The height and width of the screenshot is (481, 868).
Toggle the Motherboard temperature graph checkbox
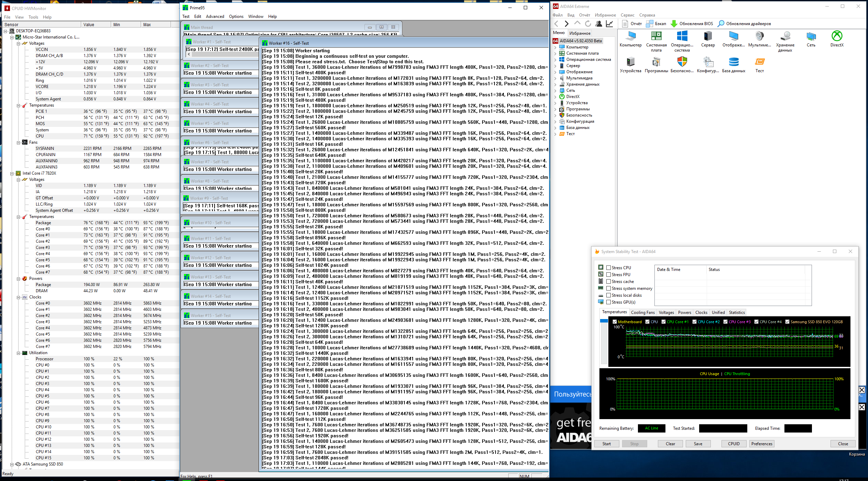tap(615, 322)
